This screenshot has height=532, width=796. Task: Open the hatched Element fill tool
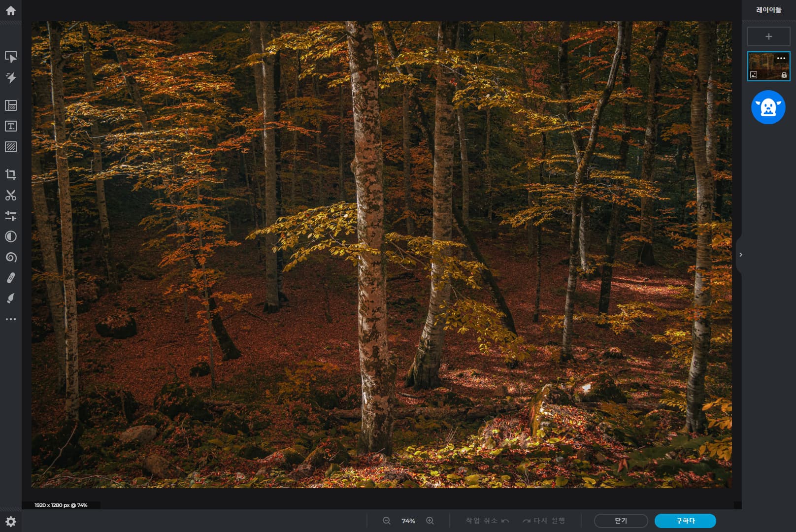click(x=11, y=147)
